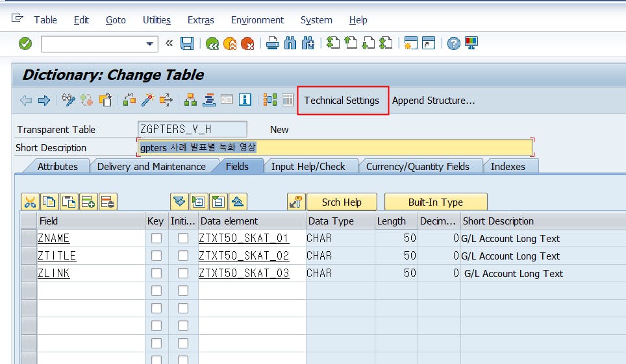Toggle Display/Change glasses-pencil icon

coord(69,100)
